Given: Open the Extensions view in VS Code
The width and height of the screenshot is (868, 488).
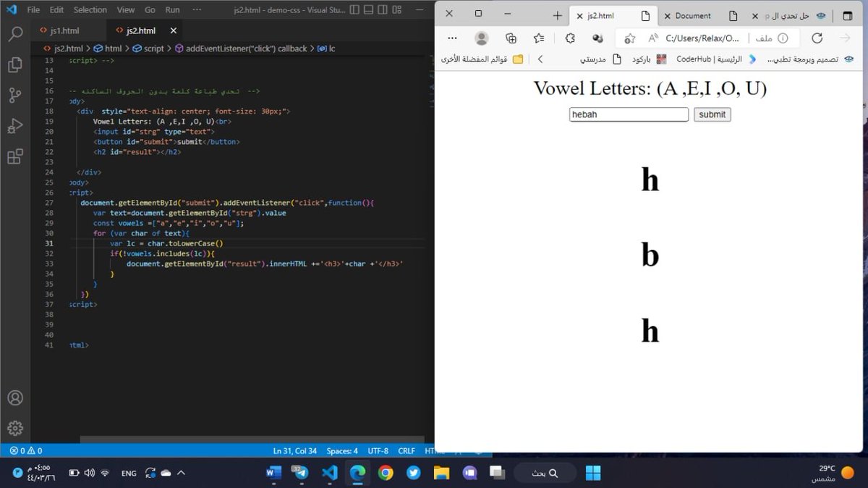Looking at the screenshot, I should click(x=14, y=157).
